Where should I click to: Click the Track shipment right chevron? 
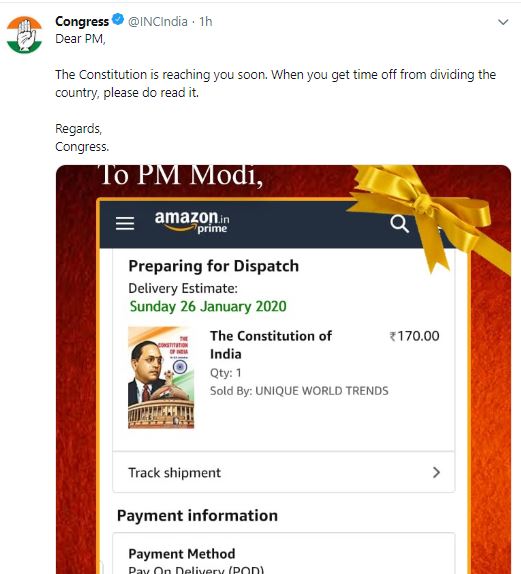[x=436, y=473]
